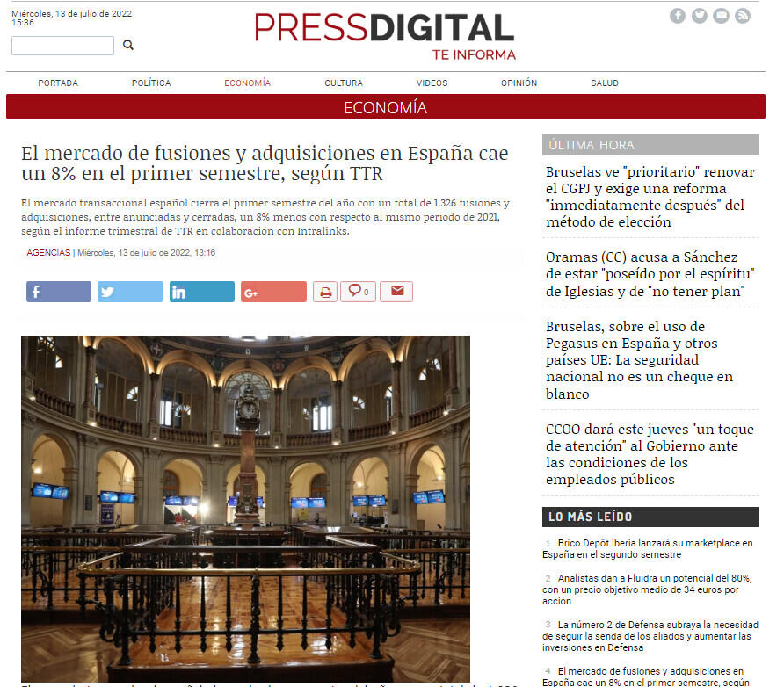
Task: Send the article by email envelope button
Action: point(396,292)
